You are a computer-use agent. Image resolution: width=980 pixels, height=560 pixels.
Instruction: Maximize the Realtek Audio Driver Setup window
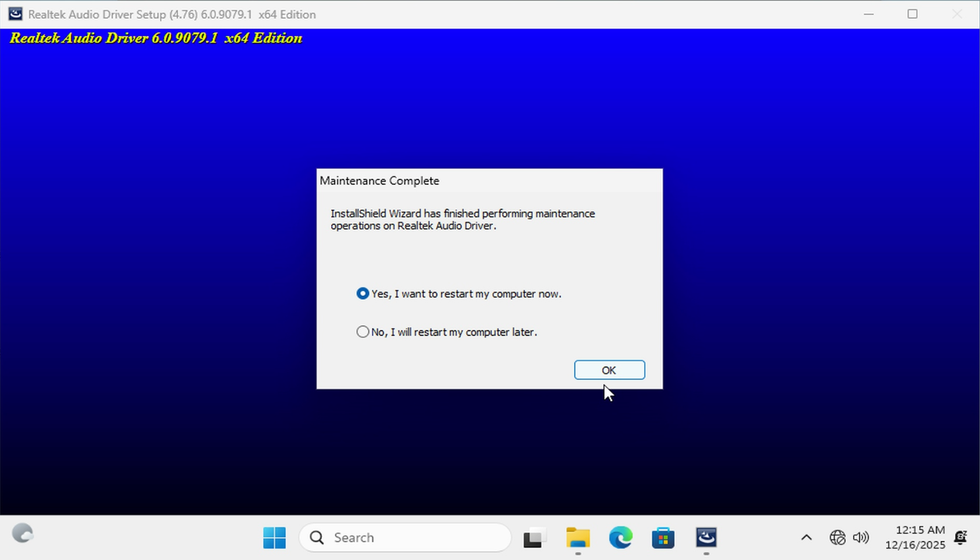[912, 14]
